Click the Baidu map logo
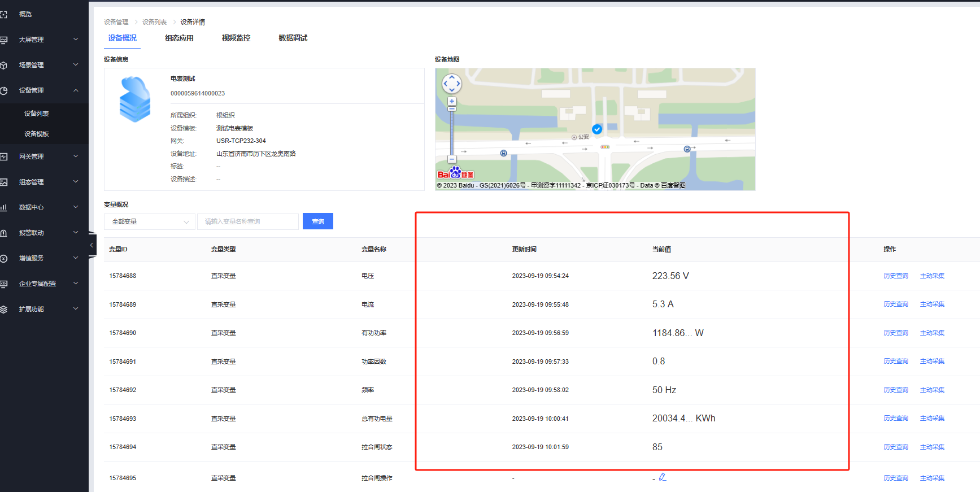The height and width of the screenshot is (492, 980). point(455,173)
